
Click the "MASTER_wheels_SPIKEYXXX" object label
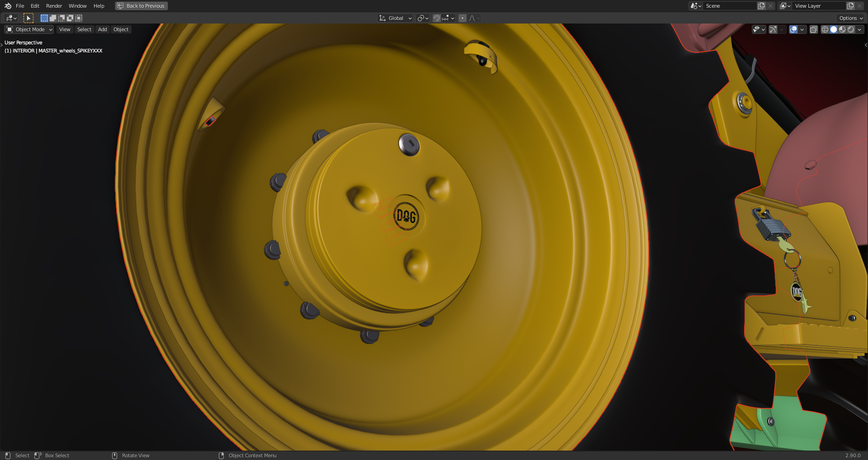[70, 51]
